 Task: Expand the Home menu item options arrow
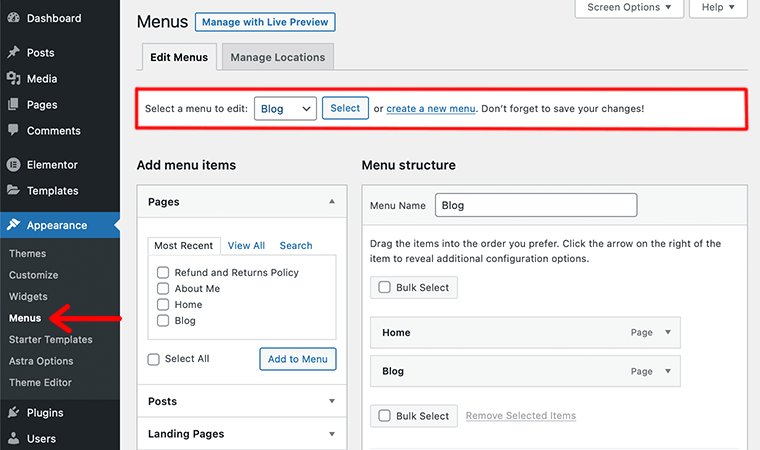pos(668,332)
